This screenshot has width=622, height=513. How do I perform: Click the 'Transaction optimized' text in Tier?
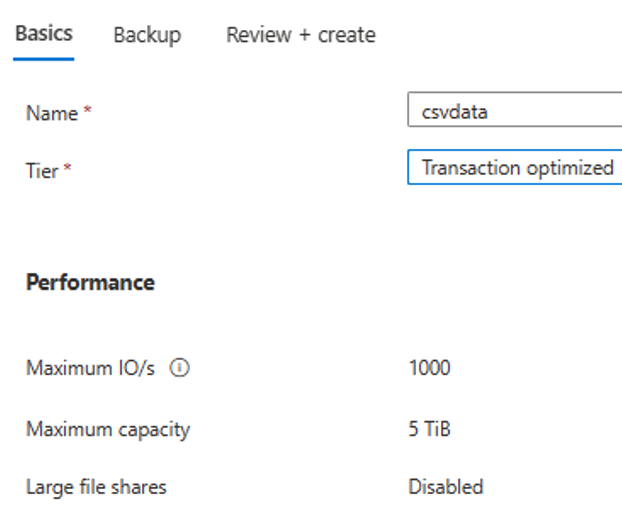517,168
